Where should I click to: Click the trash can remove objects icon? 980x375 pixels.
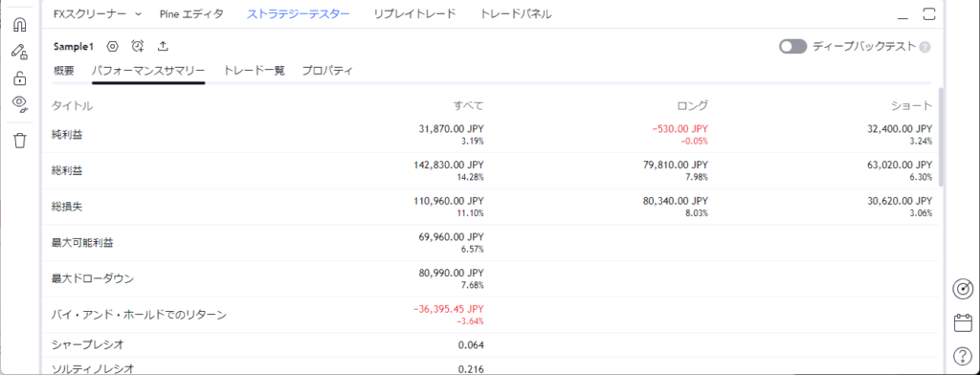pos(20,141)
